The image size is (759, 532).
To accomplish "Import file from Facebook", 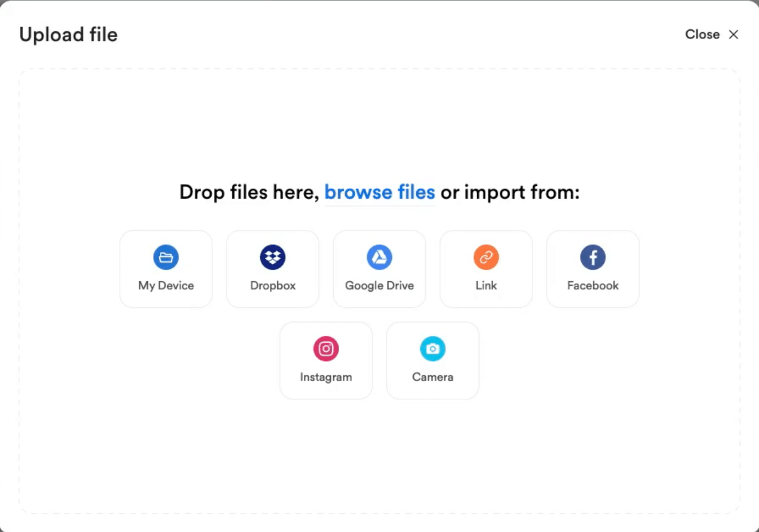I will (593, 269).
